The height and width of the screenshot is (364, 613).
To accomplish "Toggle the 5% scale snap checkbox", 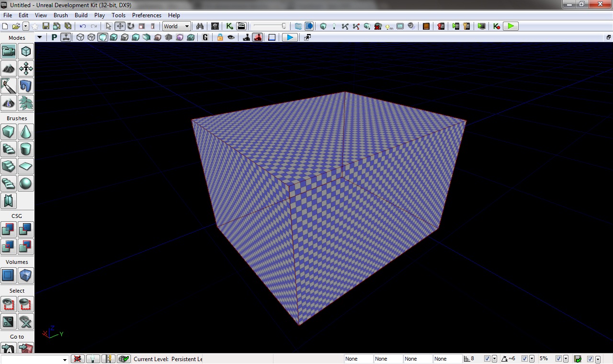I will coord(558,359).
